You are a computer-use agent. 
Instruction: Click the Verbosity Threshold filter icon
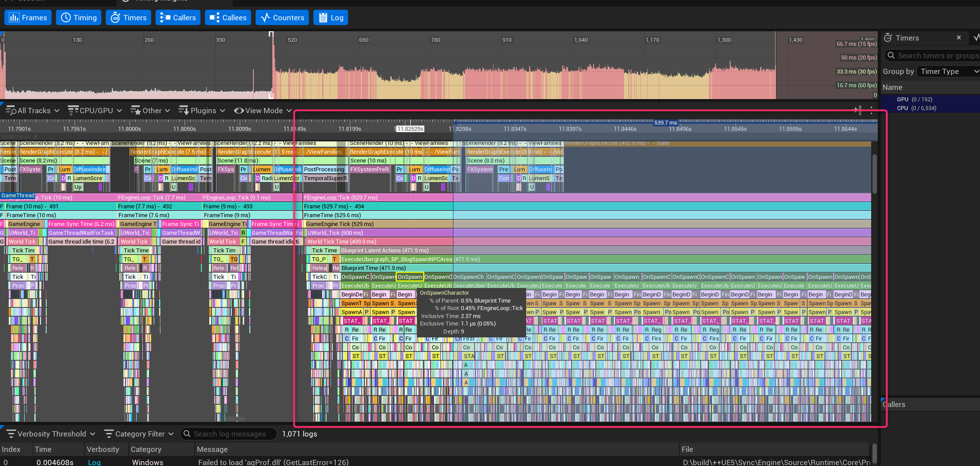click(11, 434)
